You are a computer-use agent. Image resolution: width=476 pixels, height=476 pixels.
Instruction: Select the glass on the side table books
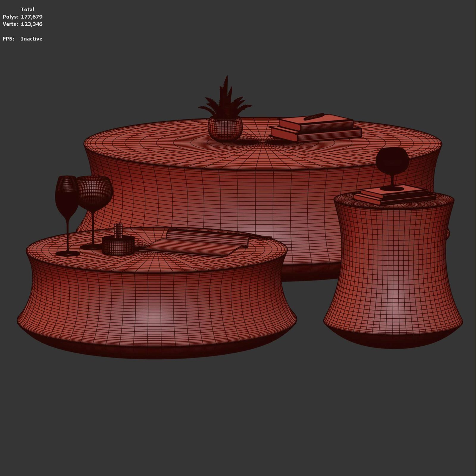click(x=392, y=170)
